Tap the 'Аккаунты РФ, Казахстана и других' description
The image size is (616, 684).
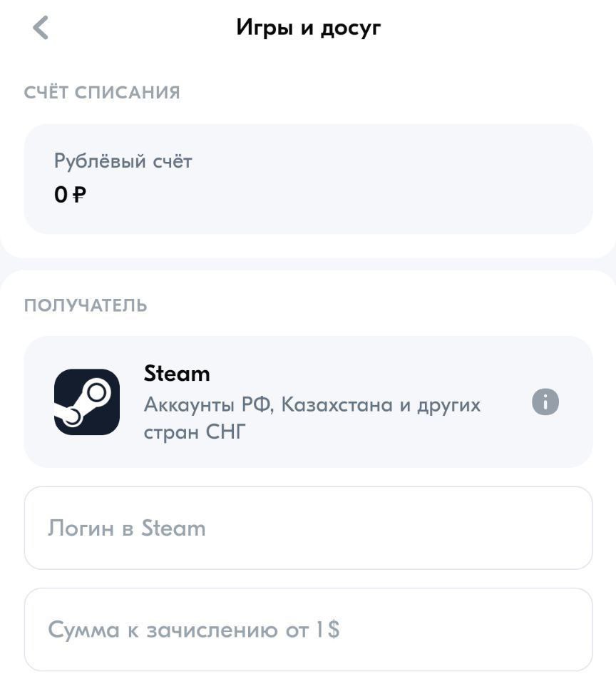[x=312, y=405]
